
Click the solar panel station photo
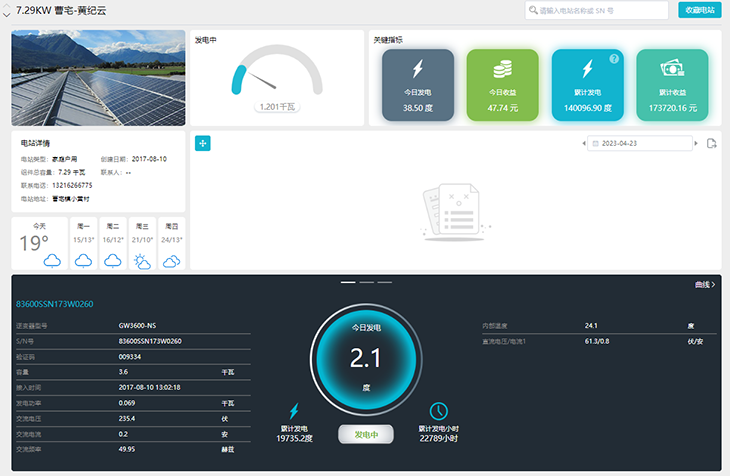click(x=98, y=78)
